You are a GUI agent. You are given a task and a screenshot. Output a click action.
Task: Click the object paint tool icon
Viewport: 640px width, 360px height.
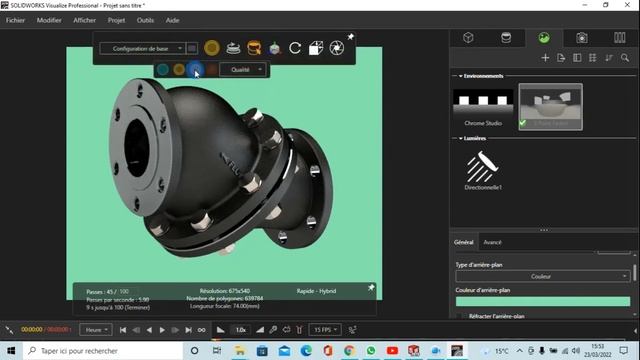pyautogui.click(x=275, y=49)
